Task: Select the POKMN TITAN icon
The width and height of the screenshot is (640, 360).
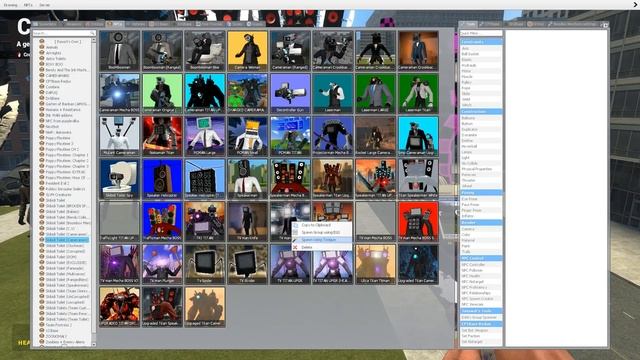Action: point(290,136)
